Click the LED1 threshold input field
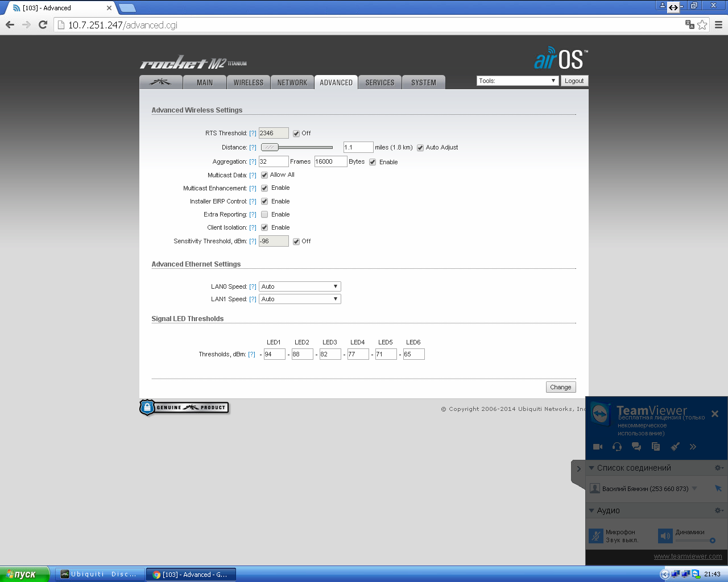 [x=275, y=354]
